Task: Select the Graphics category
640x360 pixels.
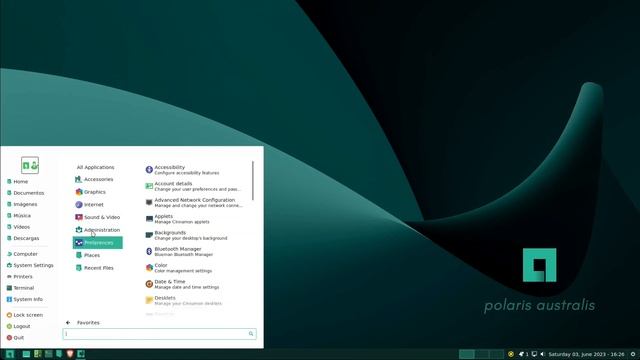Action: tap(91, 192)
